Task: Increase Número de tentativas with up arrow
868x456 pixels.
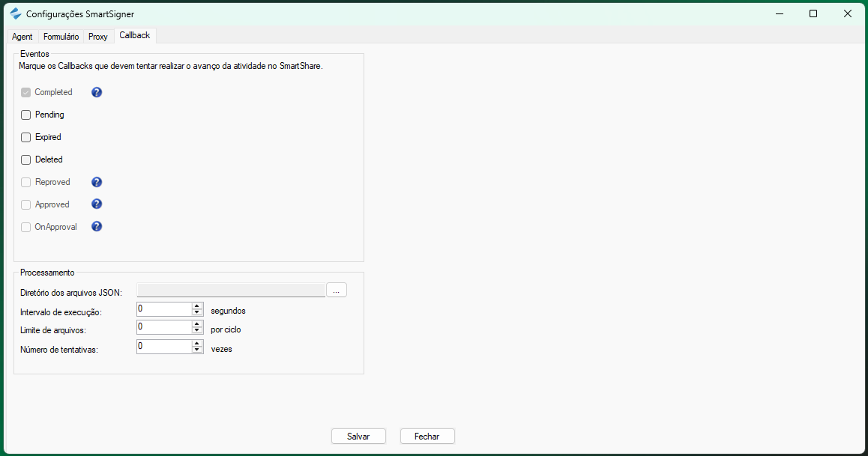Action: pos(197,343)
